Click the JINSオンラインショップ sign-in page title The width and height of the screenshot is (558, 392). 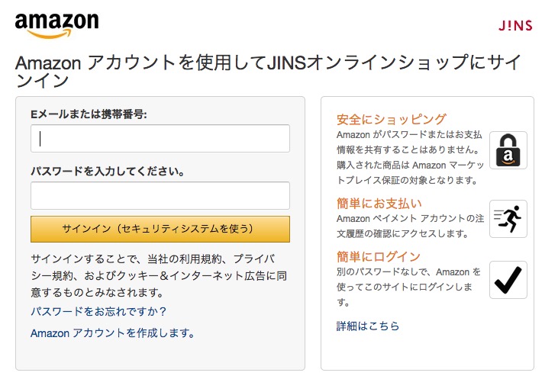tap(260, 71)
